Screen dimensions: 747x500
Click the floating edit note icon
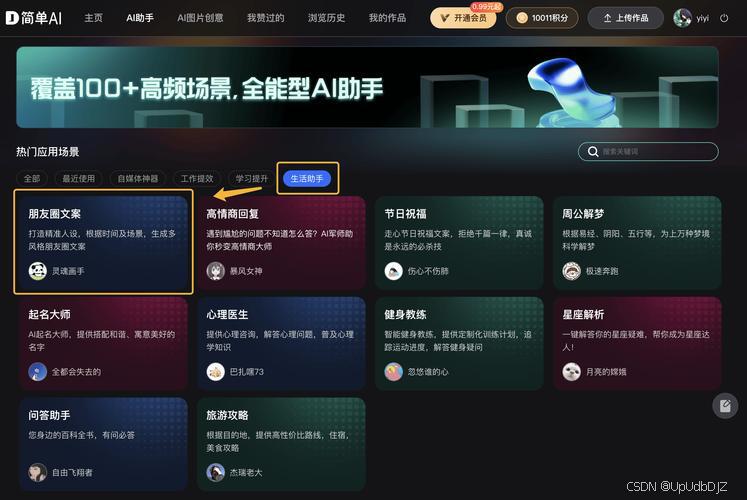[x=725, y=406]
